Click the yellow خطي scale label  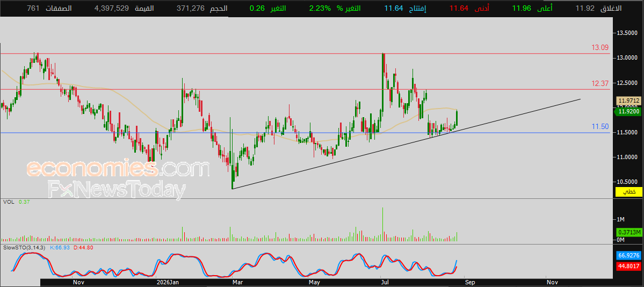pos(628,192)
